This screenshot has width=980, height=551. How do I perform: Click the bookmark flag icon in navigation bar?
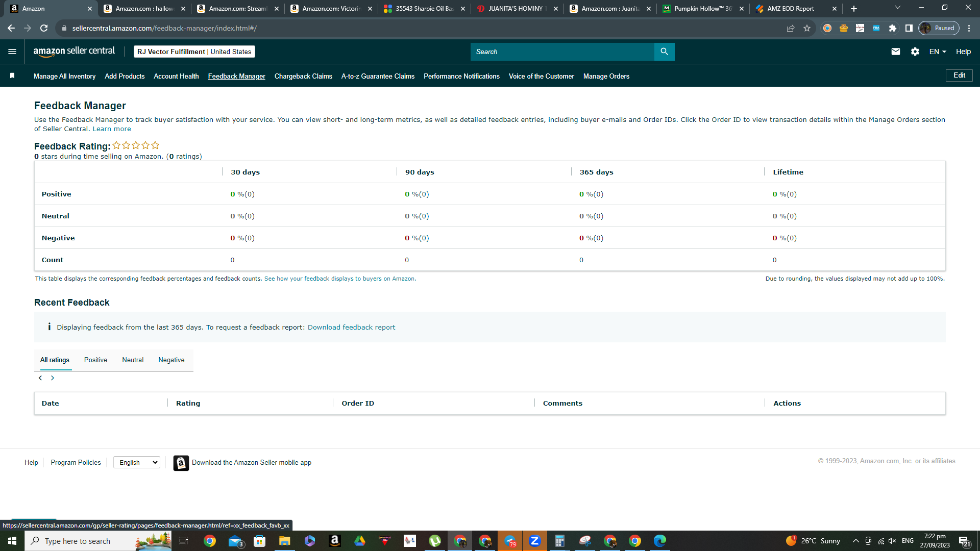(12, 76)
